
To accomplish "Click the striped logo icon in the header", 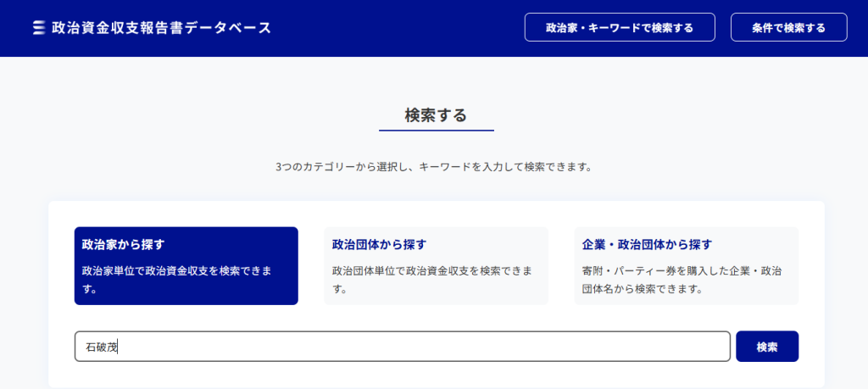I will [x=38, y=28].
